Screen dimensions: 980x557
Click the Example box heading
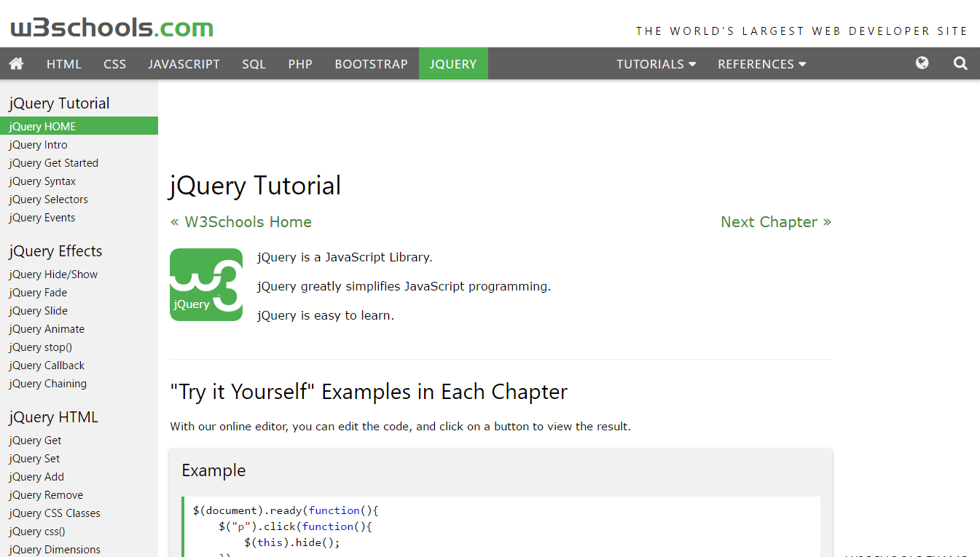pos(213,470)
